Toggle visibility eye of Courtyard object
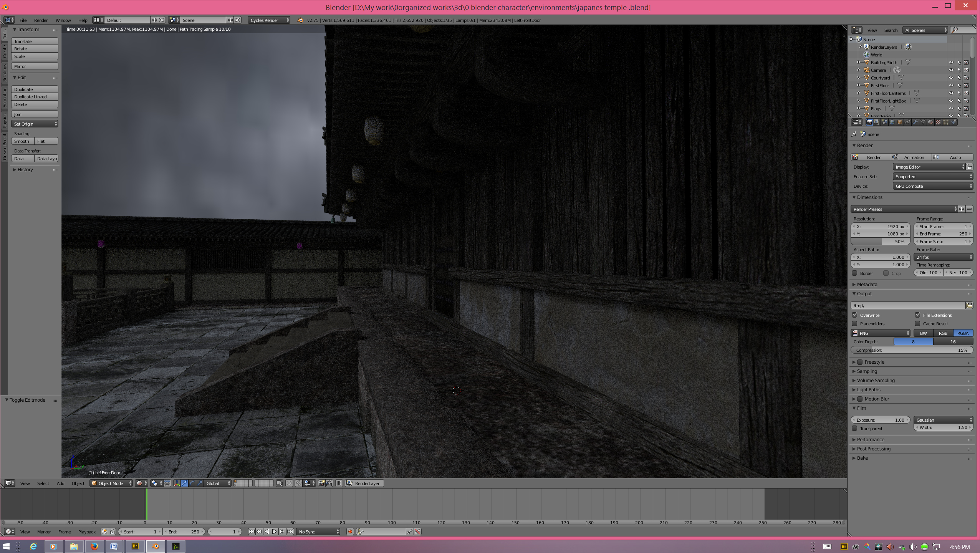This screenshot has height=553, width=980. [951, 78]
